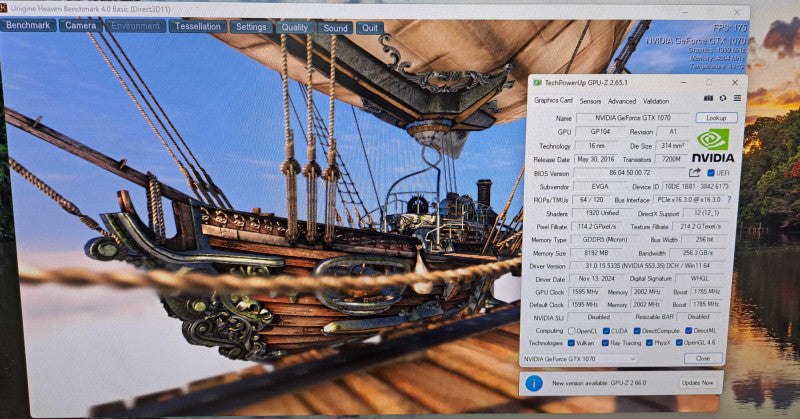The width and height of the screenshot is (800, 419).
Task: Click the FPS counter in Heaven
Action: (730, 28)
